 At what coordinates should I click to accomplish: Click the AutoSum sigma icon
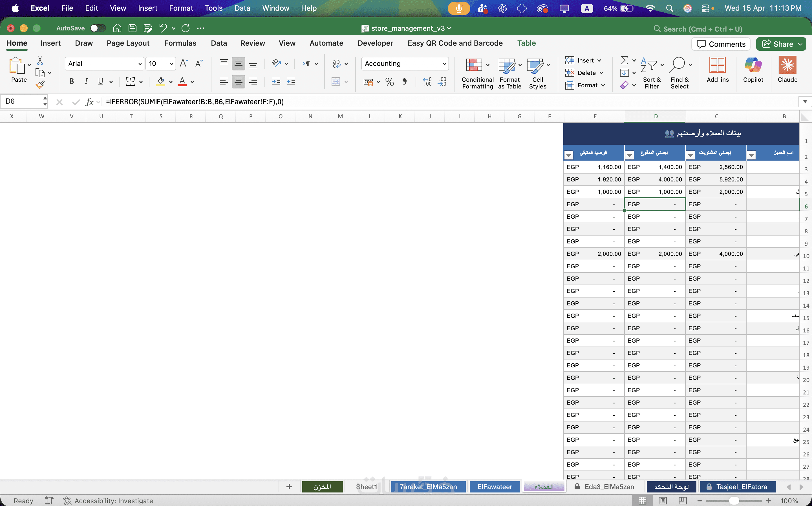(x=624, y=61)
